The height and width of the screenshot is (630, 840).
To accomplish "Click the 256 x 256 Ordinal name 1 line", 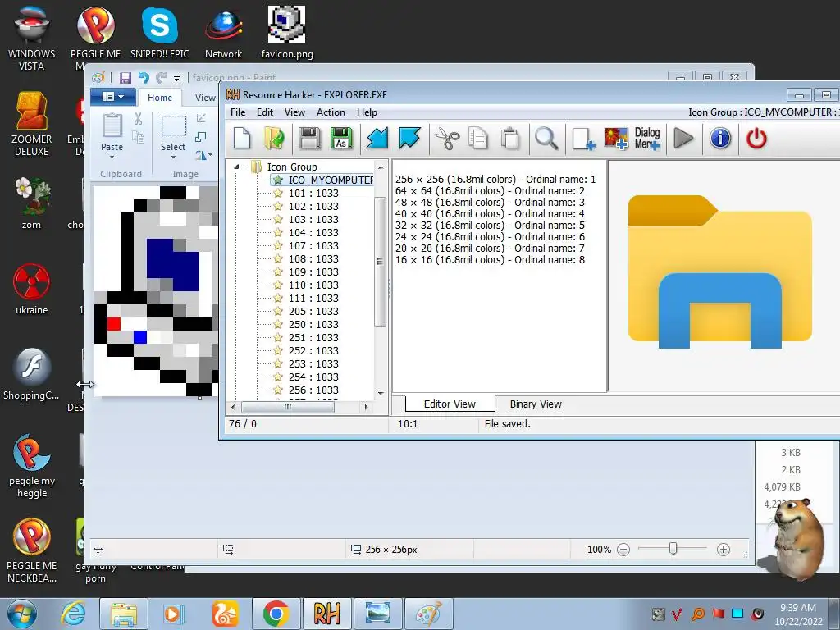I will click(495, 180).
